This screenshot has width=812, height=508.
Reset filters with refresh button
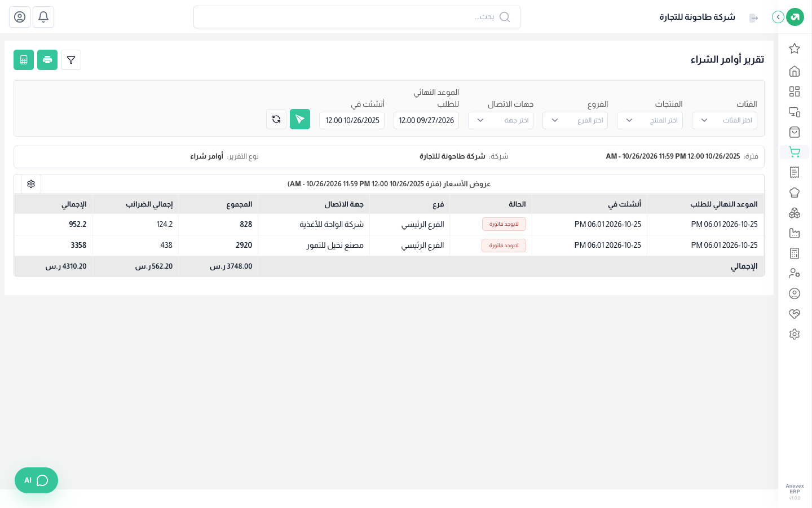coord(276,119)
